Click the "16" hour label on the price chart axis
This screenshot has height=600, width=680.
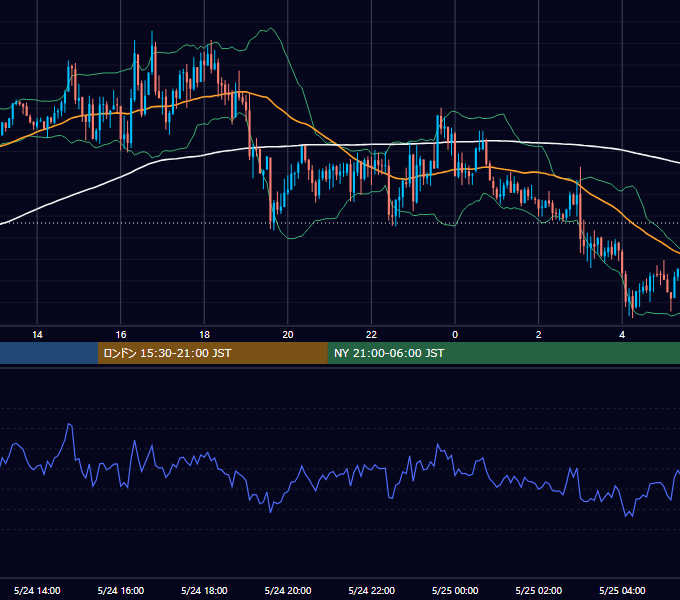click(x=121, y=335)
